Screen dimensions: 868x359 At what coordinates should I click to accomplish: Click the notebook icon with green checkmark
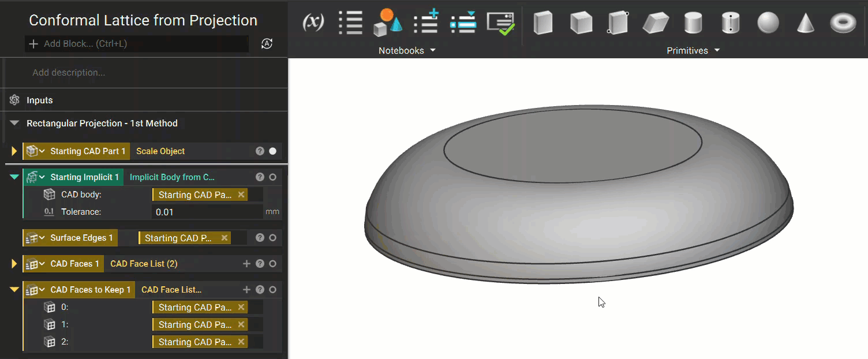500,23
